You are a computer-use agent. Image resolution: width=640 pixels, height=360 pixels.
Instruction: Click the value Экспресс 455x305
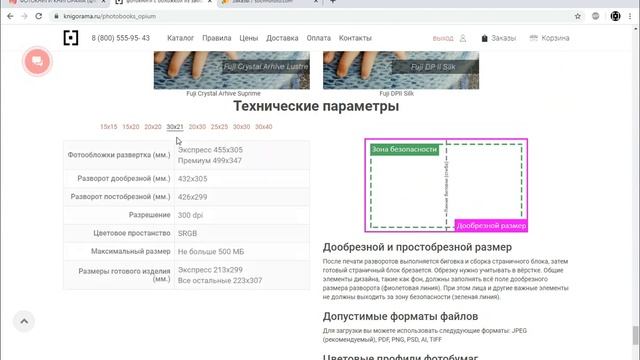click(210, 150)
